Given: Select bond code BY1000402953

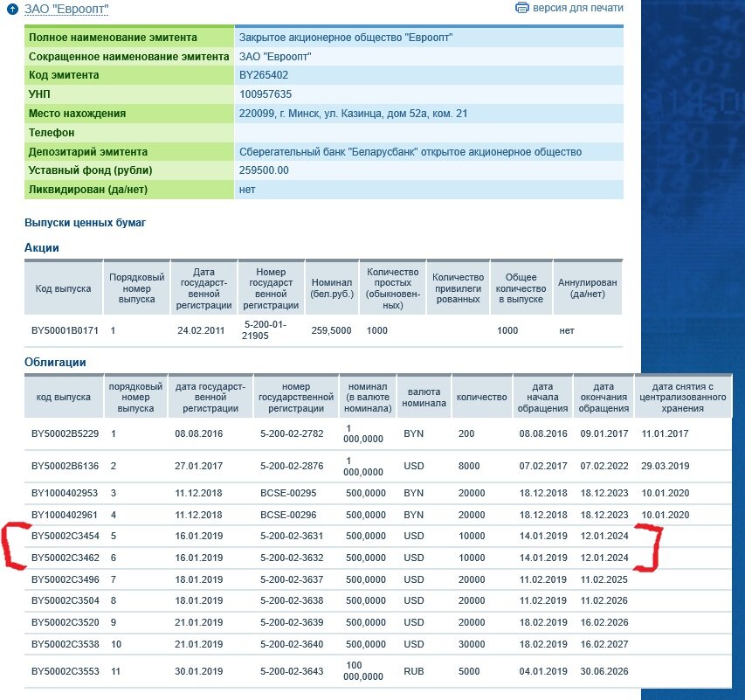Looking at the screenshot, I should [65, 493].
